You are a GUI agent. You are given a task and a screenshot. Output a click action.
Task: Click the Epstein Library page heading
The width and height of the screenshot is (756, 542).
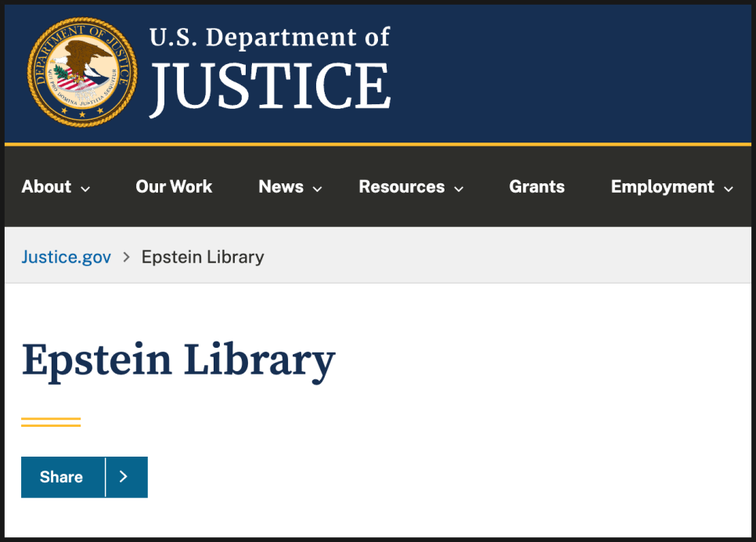click(x=178, y=360)
